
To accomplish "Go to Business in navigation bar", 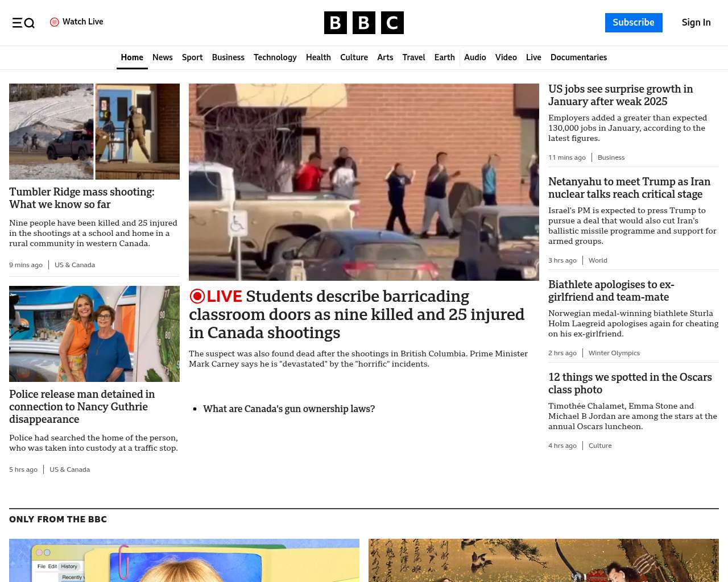I will [x=228, y=57].
